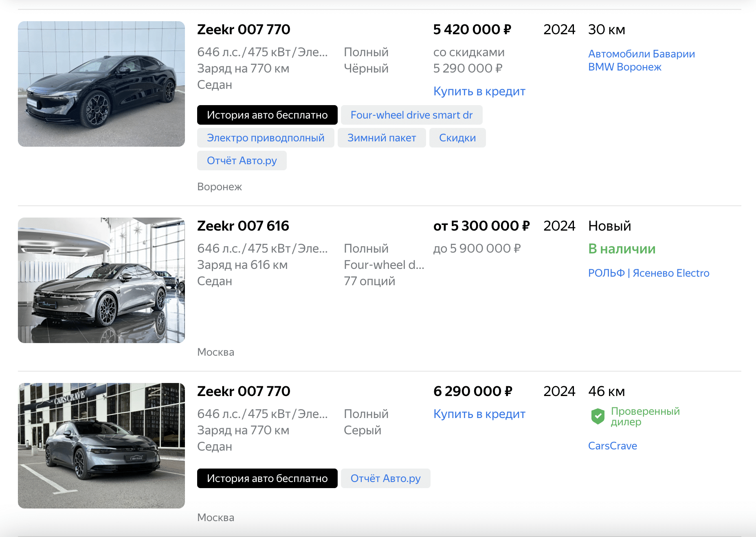Open the CarsCrave dealer link
756x537 pixels.
[612, 446]
